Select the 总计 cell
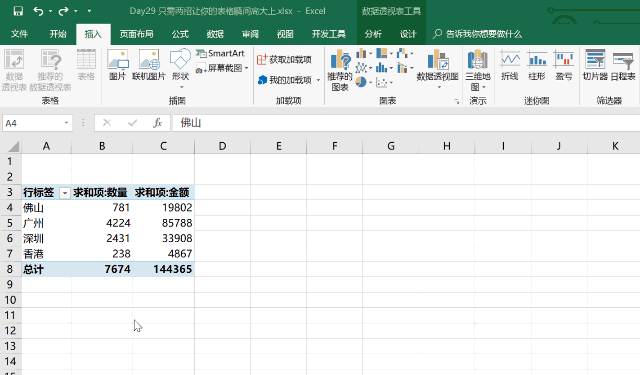 46,269
